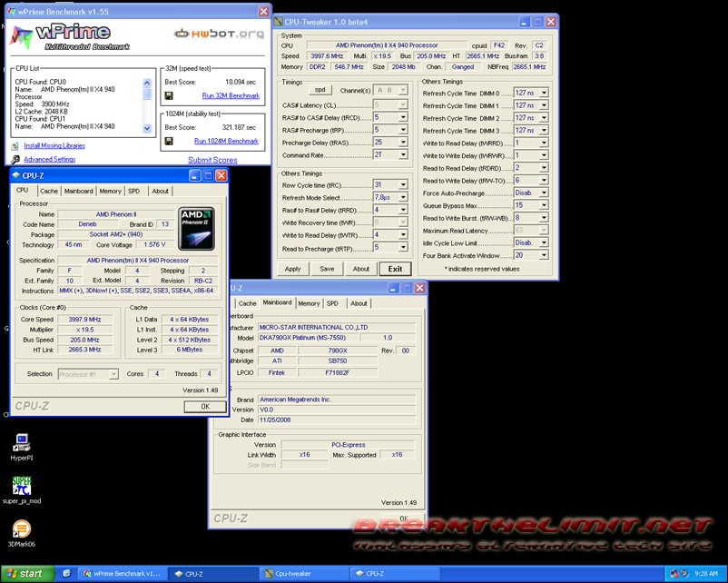
Task: Expand Idle Cycle Low Limit dropdown
Action: tap(544, 243)
